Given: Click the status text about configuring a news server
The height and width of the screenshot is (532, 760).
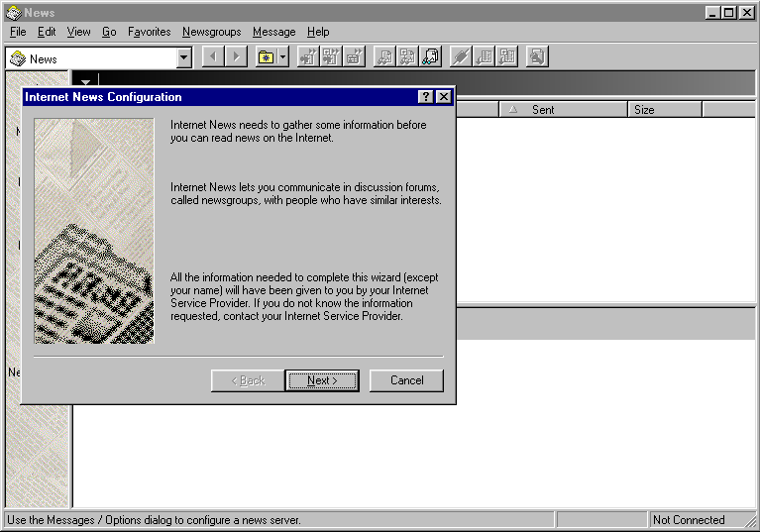Looking at the screenshot, I should (x=154, y=520).
